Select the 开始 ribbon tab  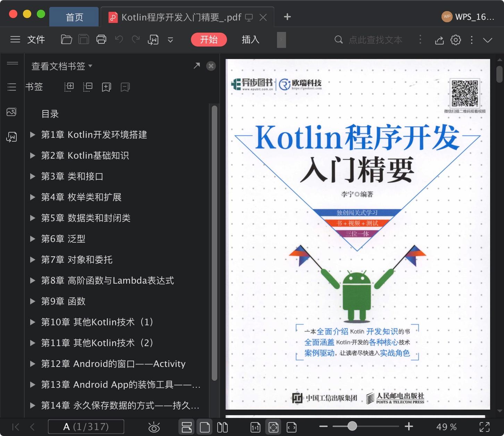coord(209,40)
